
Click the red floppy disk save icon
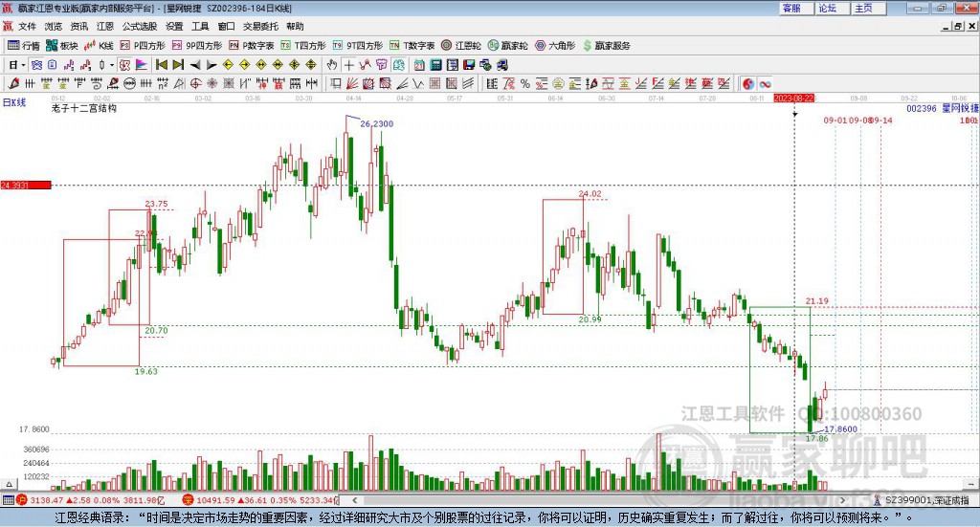tap(469, 64)
